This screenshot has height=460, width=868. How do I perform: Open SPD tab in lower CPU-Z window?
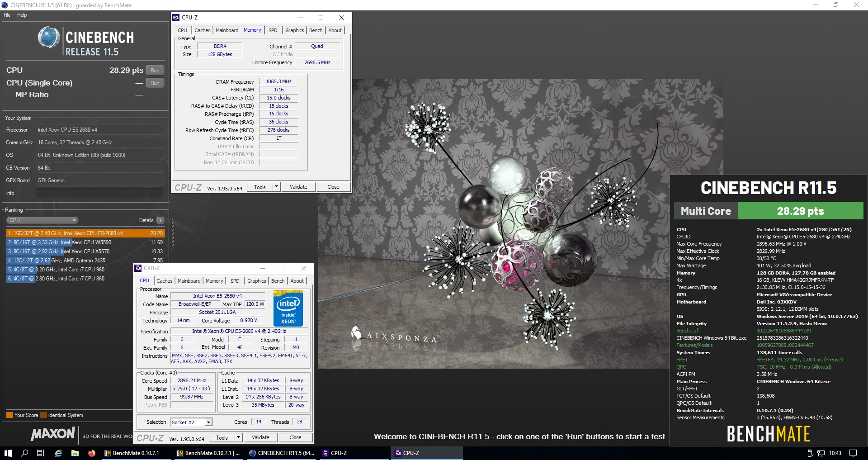[x=235, y=281]
